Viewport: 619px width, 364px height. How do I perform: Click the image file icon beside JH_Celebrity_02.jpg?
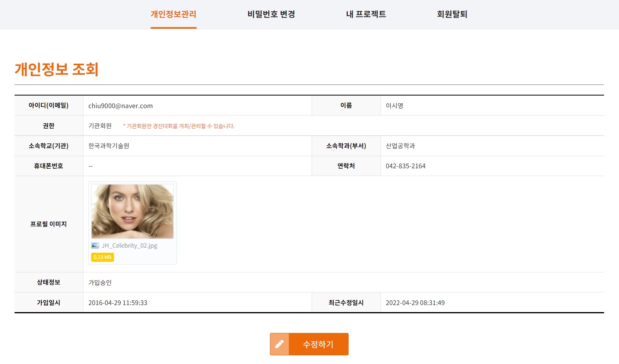(x=95, y=246)
